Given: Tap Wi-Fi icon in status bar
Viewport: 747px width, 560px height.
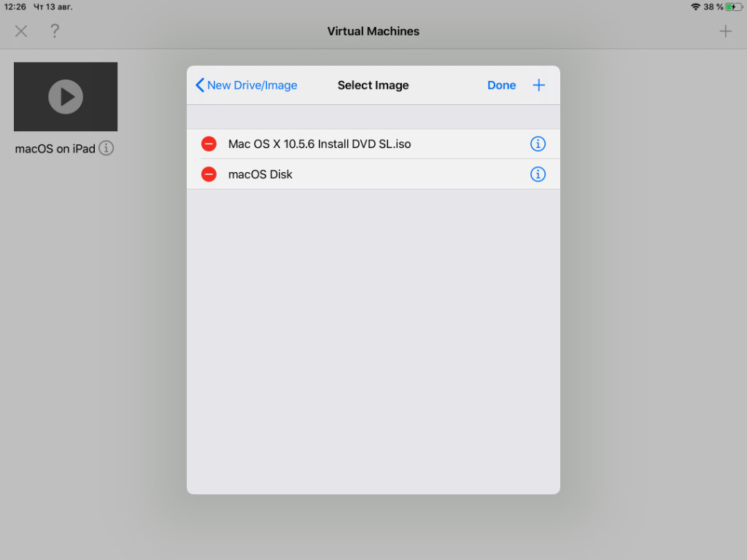Looking at the screenshot, I should tap(695, 7).
